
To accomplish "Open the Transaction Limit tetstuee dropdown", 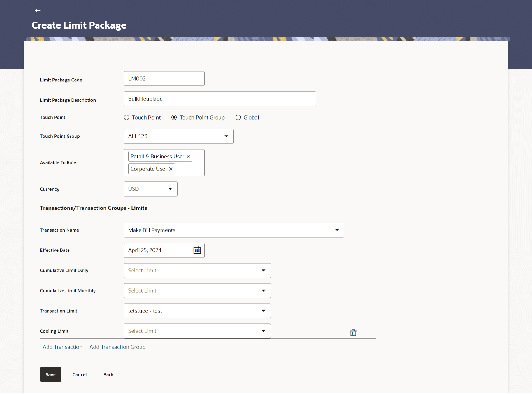I will tap(197, 311).
